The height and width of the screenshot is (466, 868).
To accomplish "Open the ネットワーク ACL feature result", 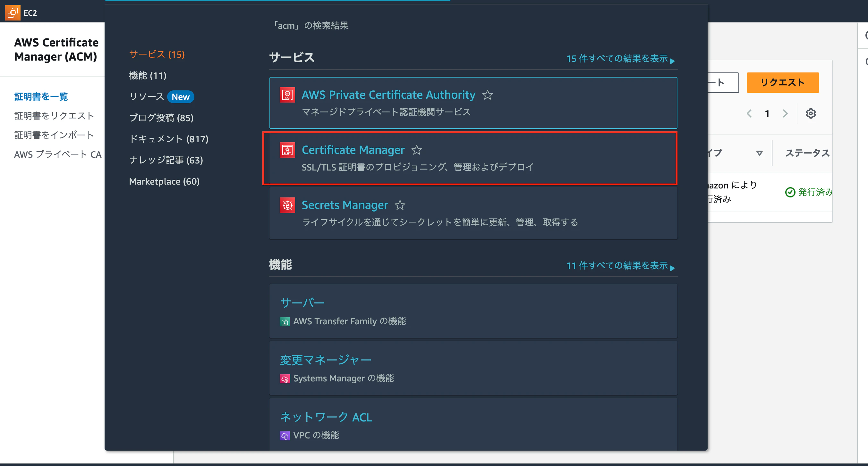I will (x=326, y=417).
